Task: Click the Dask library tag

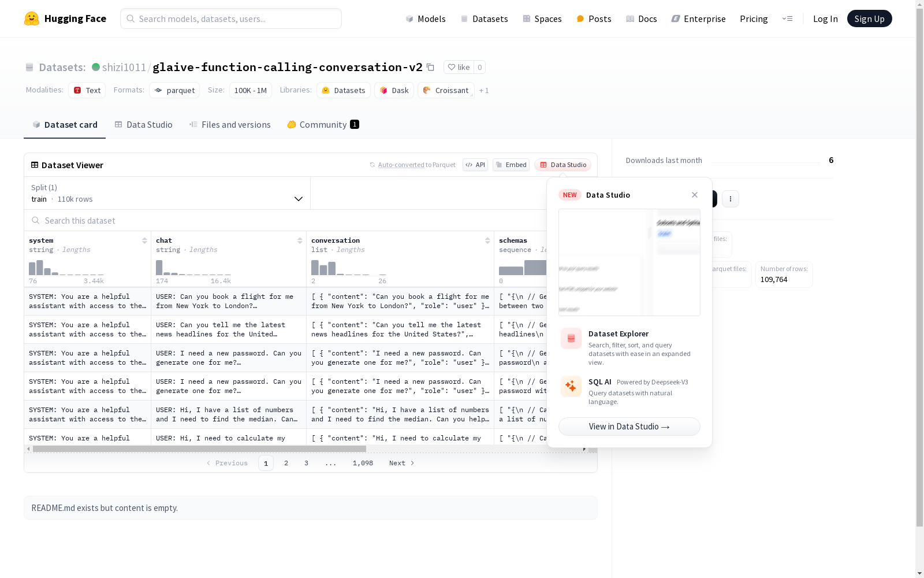Action: coord(394,90)
